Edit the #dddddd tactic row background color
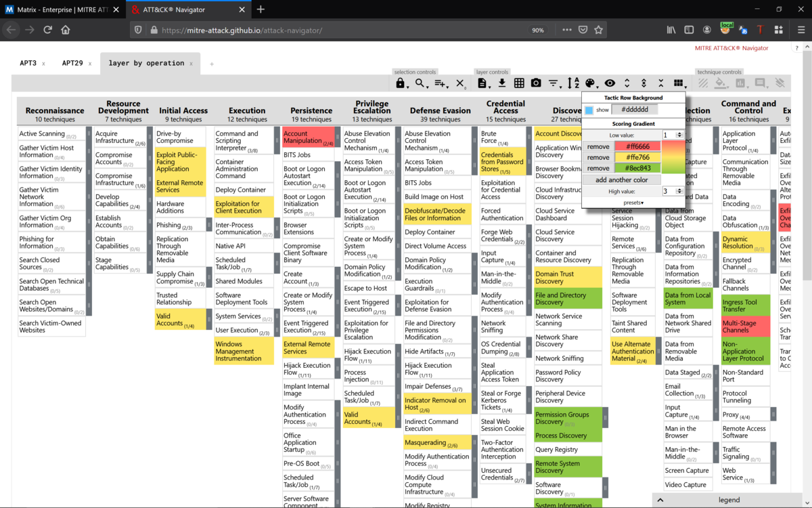Viewport: 812px width, 508px height. click(635, 110)
